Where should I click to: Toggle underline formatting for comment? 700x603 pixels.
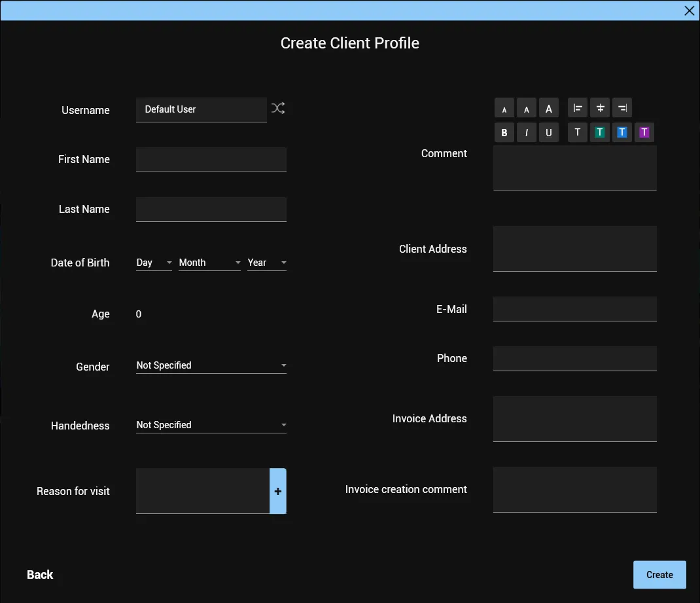pos(549,133)
